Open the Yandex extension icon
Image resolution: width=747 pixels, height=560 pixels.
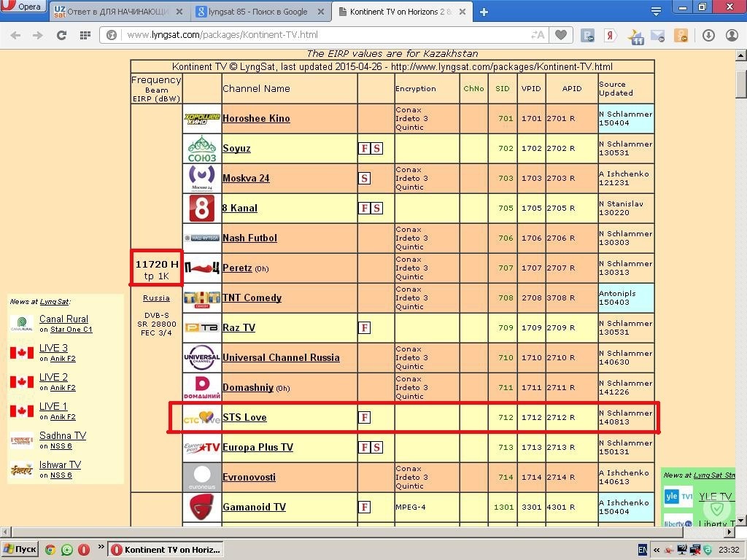[x=610, y=35]
